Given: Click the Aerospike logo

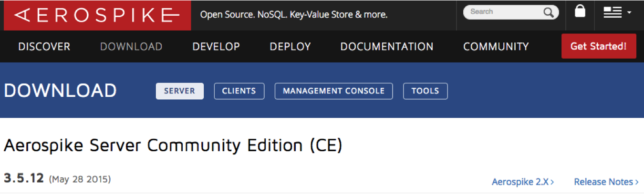Looking at the screenshot, I should point(97,16).
